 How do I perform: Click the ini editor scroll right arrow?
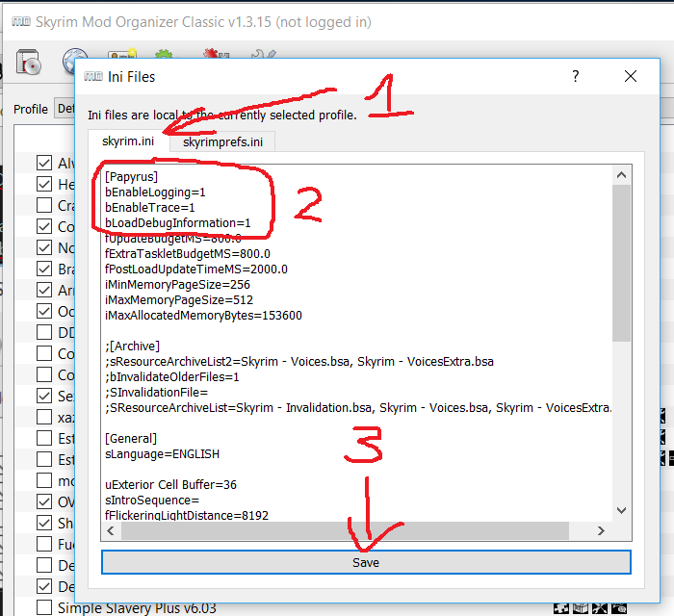(x=601, y=531)
